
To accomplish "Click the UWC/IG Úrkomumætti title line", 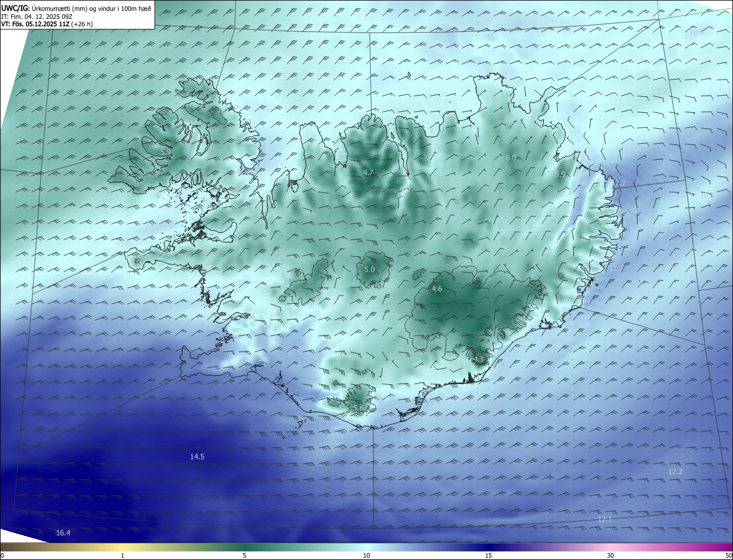I will point(76,8).
